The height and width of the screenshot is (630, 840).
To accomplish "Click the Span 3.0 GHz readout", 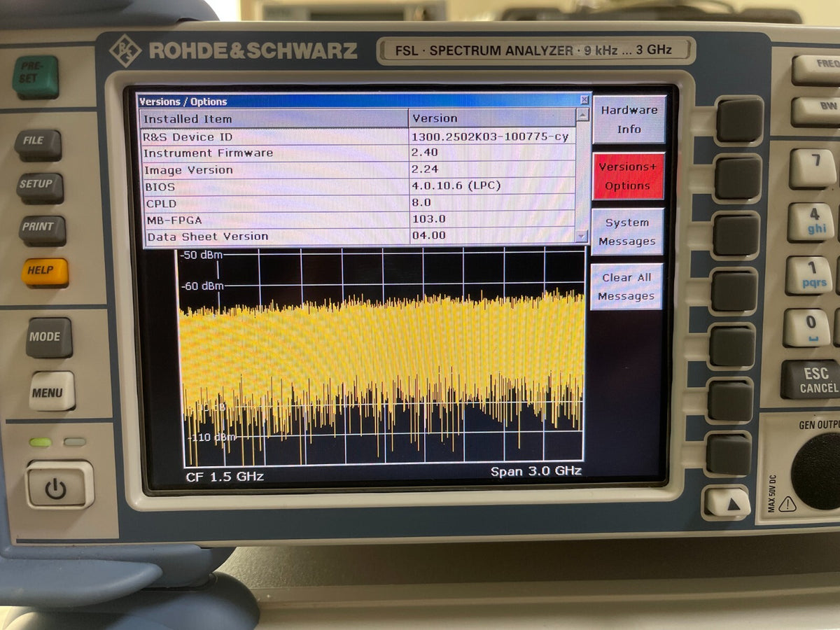I will pyautogui.click(x=535, y=472).
